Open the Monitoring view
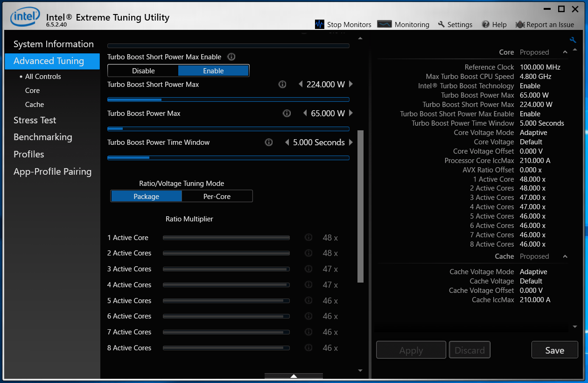Viewport: 588px width, 383px height. coord(403,24)
